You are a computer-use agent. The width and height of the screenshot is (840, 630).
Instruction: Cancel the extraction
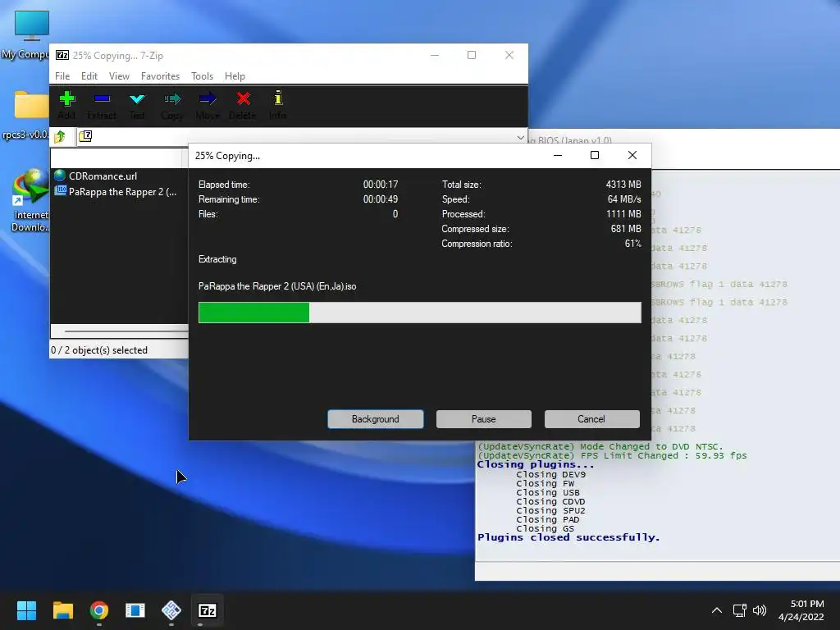click(x=592, y=419)
